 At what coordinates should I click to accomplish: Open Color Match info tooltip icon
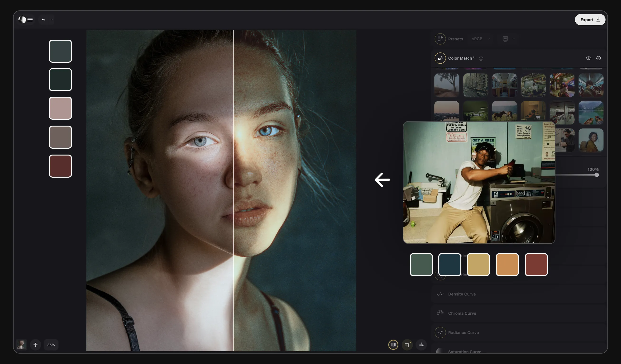tap(481, 59)
